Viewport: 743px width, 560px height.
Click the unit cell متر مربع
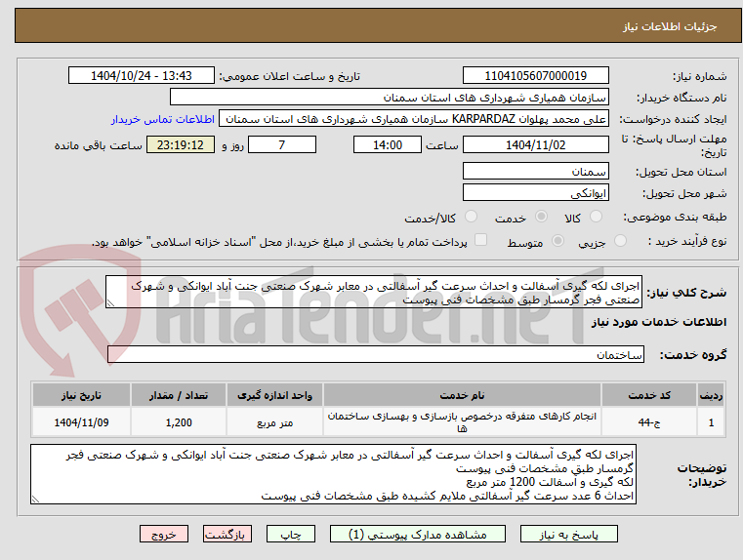pyautogui.click(x=274, y=422)
